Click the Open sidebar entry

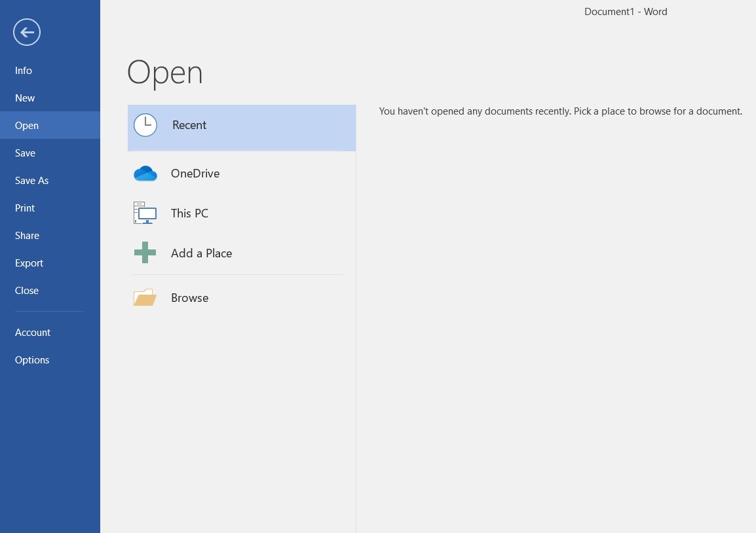tap(27, 125)
